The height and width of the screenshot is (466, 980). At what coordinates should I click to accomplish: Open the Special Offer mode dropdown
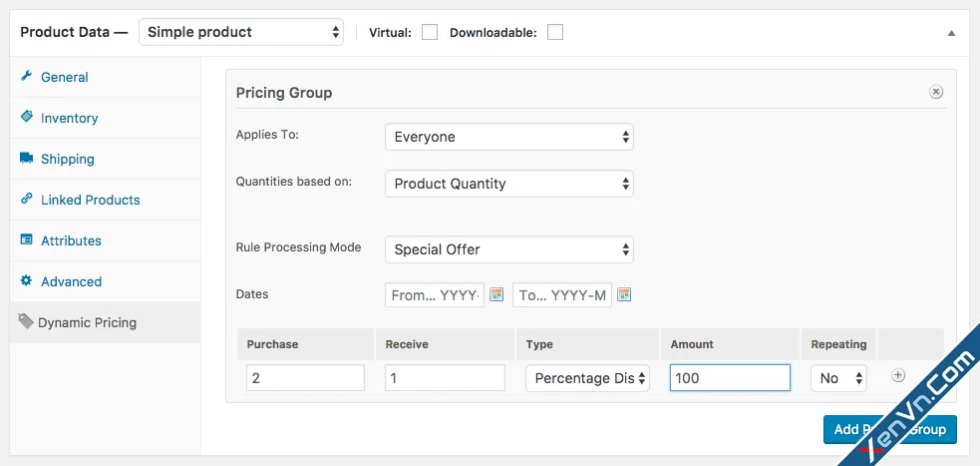point(509,249)
